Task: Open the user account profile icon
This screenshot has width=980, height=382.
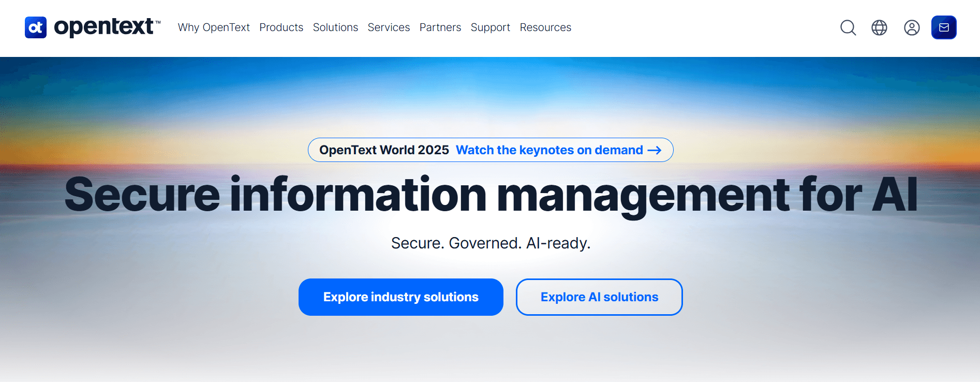Action: [912, 27]
